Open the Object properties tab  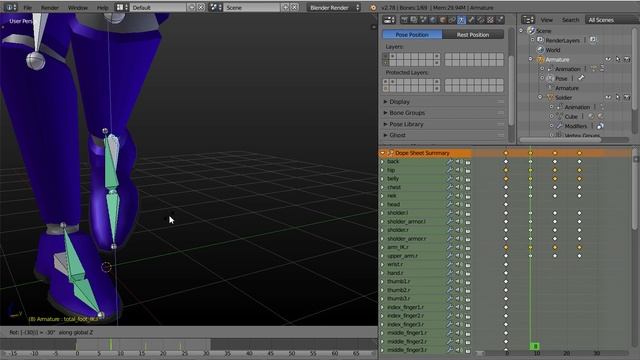click(442, 20)
